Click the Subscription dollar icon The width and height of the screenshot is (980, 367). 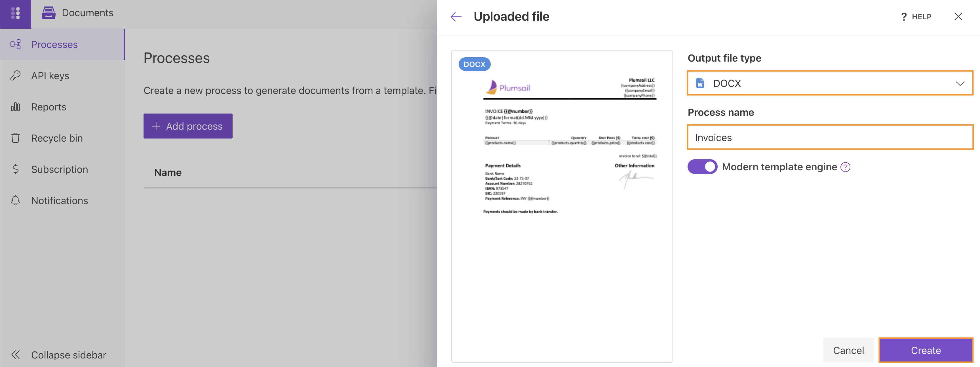click(x=15, y=169)
